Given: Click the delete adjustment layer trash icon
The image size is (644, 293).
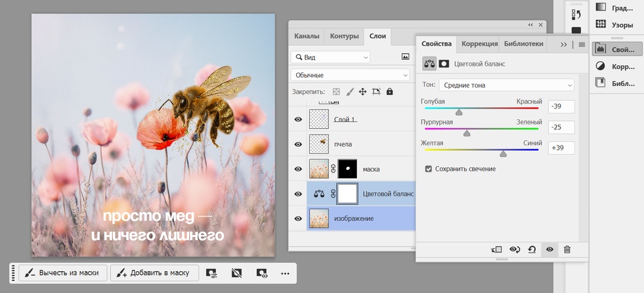Looking at the screenshot, I should (567, 250).
